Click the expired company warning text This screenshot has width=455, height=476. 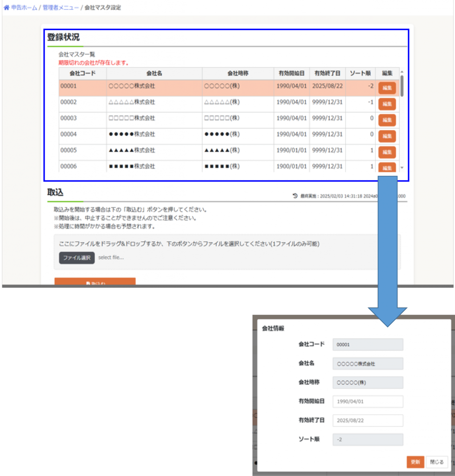pyautogui.click(x=94, y=63)
